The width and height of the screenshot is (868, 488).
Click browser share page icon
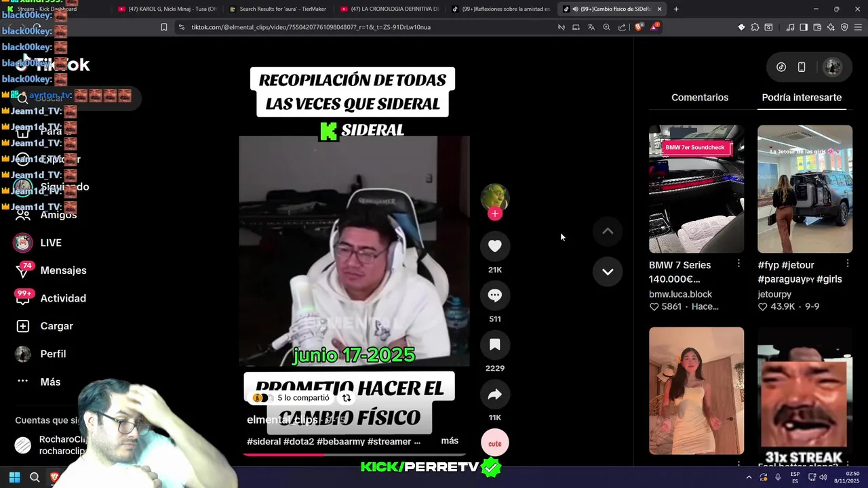(622, 27)
